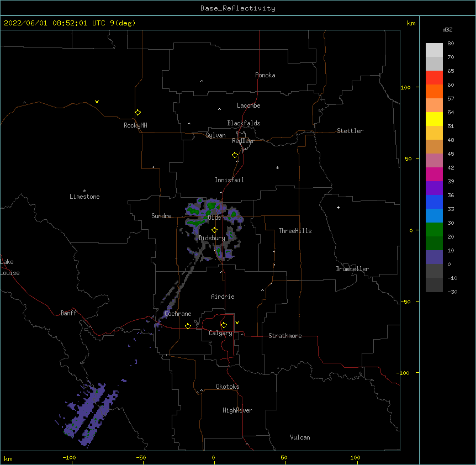Click the yellow diamond marker south of RedDeer
Image resolution: width=476 pixels, height=465 pixels.
(235, 155)
